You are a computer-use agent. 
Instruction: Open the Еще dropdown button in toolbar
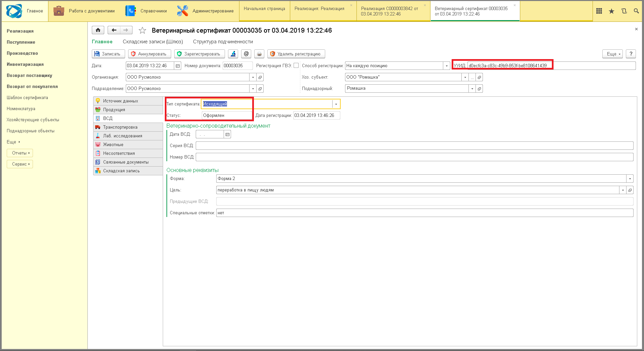[613, 54]
